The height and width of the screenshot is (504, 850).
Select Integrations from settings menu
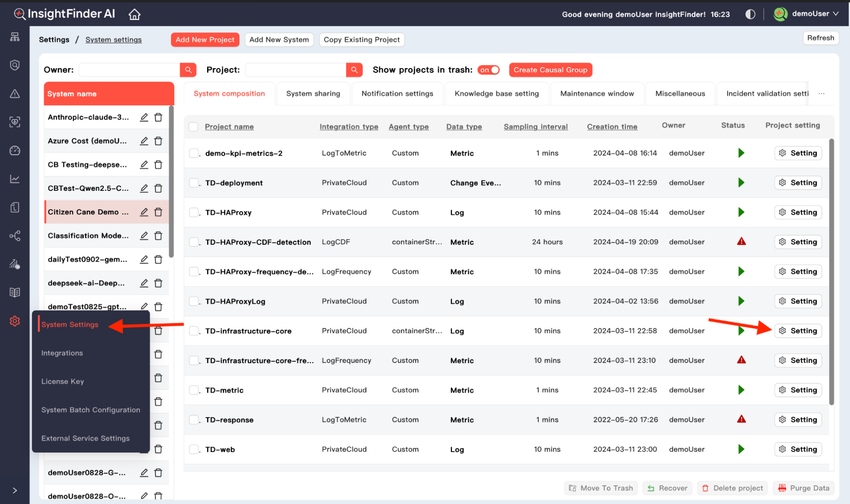point(62,353)
